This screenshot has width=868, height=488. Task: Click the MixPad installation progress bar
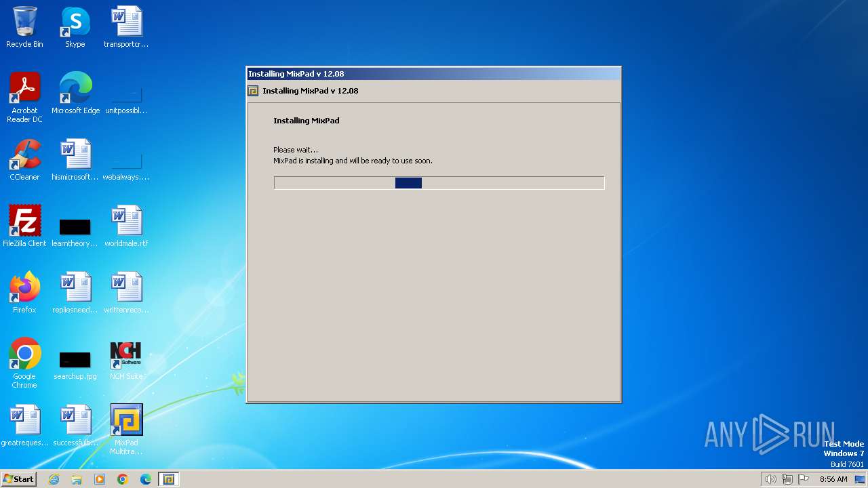coord(439,183)
